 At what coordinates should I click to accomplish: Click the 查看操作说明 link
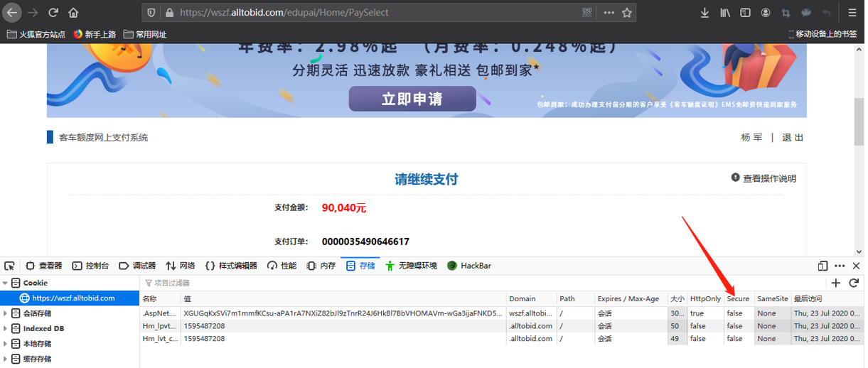pos(770,178)
